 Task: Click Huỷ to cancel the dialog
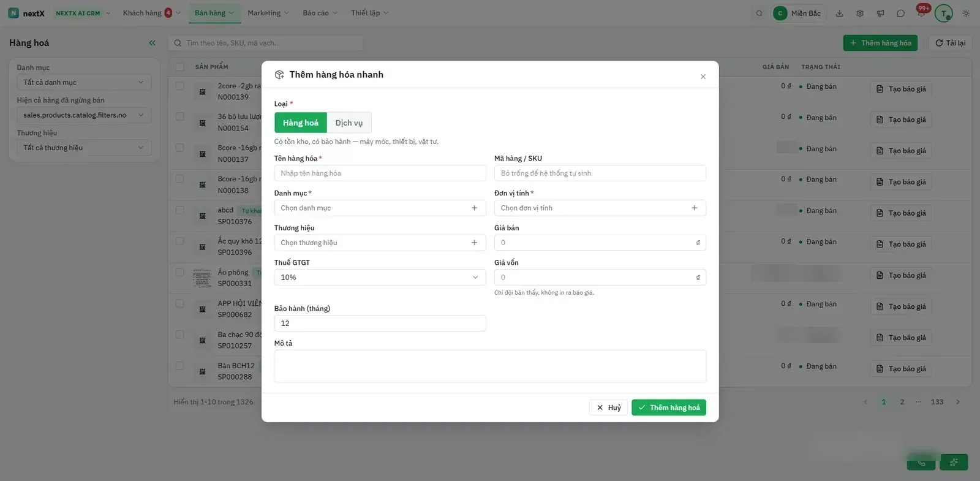click(609, 407)
